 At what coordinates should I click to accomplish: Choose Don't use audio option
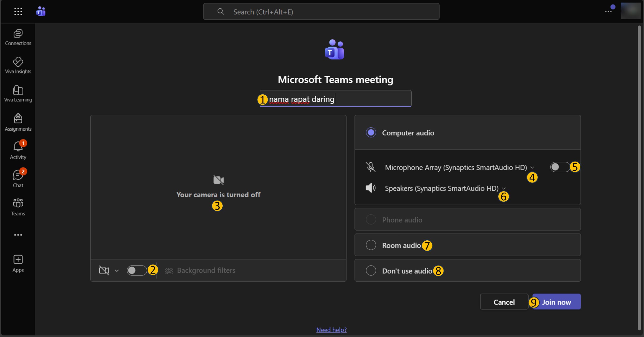point(371,271)
